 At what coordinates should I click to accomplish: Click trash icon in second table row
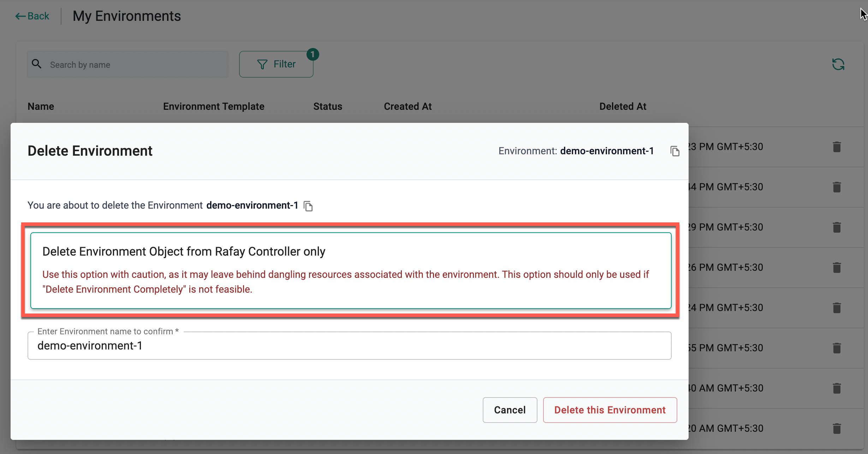(837, 187)
